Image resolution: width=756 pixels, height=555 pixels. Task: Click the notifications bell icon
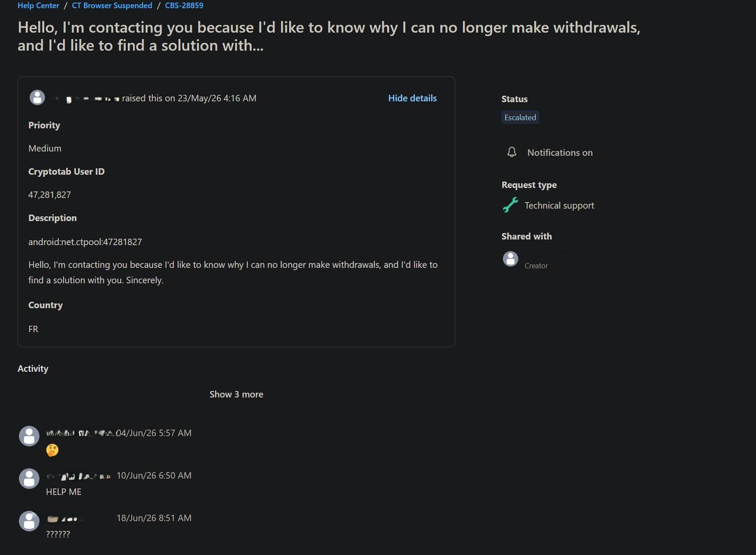tap(512, 152)
